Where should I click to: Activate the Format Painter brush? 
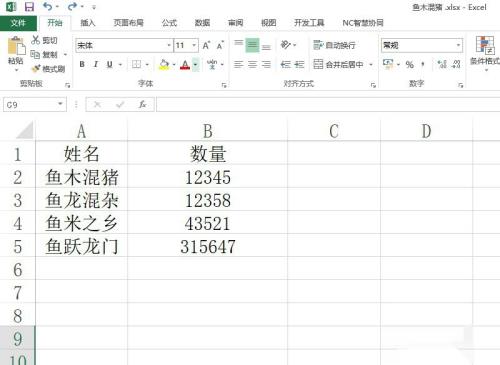pyautogui.click(x=36, y=69)
